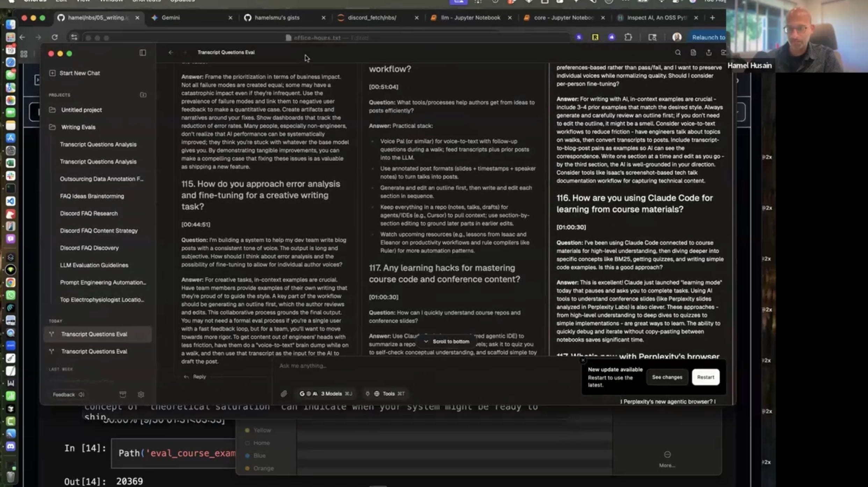Image resolution: width=868 pixels, height=487 pixels.
Task: Dismiss the update notification with X
Action: (x=583, y=360)
